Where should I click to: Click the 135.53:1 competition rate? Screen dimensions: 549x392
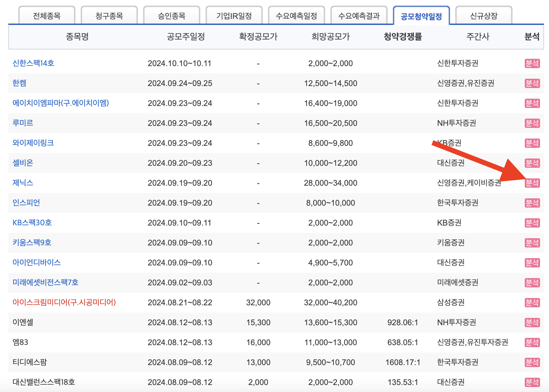point(403,382)
